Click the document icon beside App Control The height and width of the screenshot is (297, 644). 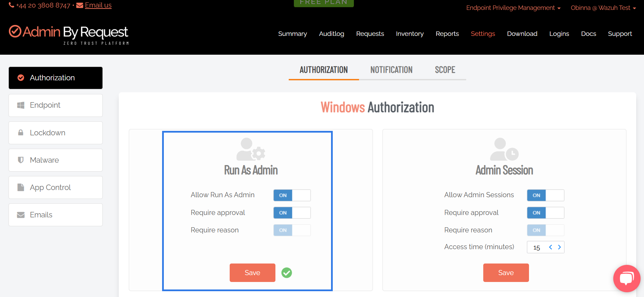coord(21,187)
